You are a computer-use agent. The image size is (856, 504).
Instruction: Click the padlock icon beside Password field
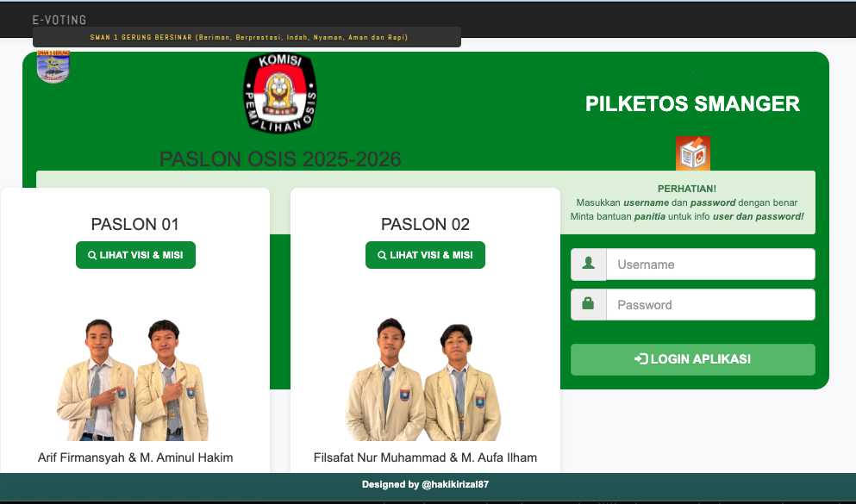(x=589, y=305)
